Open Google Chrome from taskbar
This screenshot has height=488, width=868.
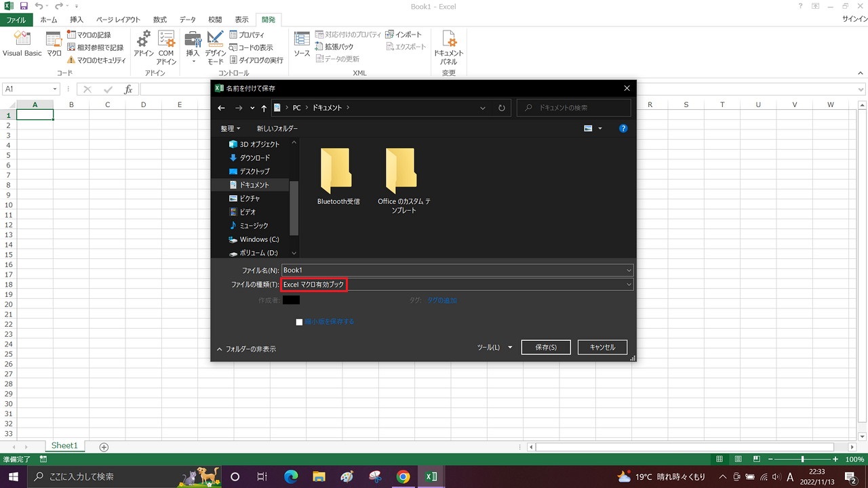[x=403, y=476]
